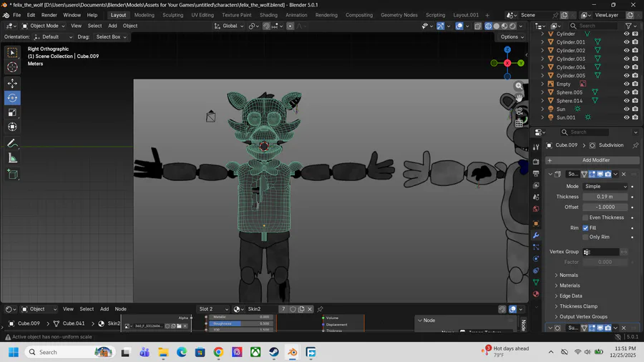Screen dimensions: 644x362
Task: Open the Solidify Mode Simple dropdown
Action: pyautogui.click(x=605, y=186)
